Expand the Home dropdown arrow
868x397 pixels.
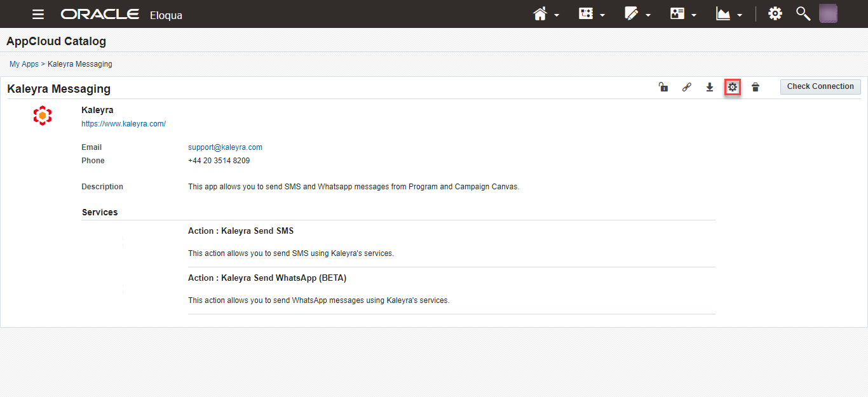557,15
